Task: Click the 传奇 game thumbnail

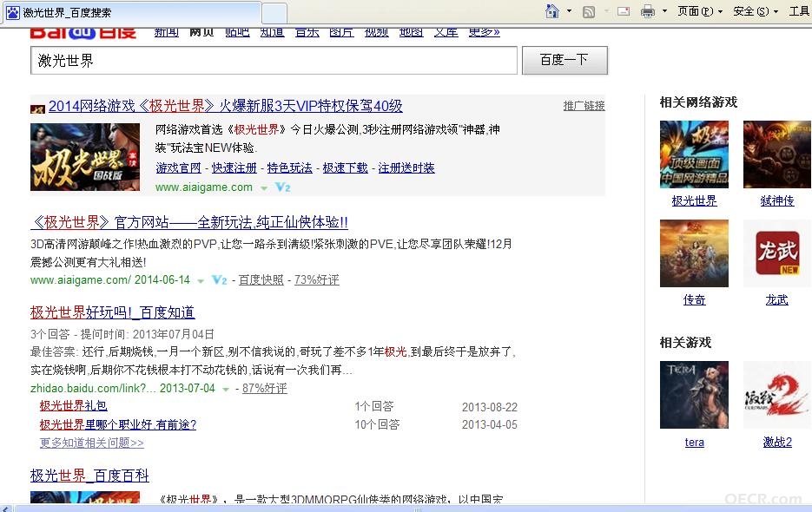Action: [694, 253]
